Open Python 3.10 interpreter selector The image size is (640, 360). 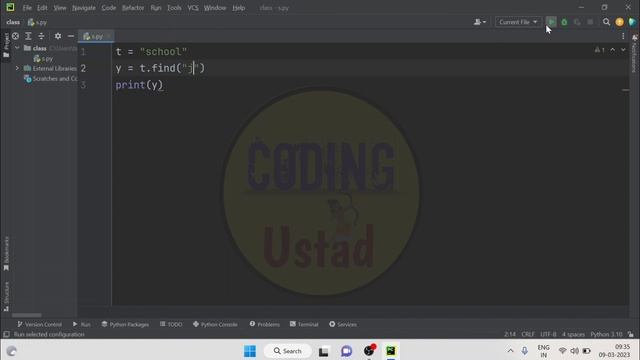coord(606,334)
